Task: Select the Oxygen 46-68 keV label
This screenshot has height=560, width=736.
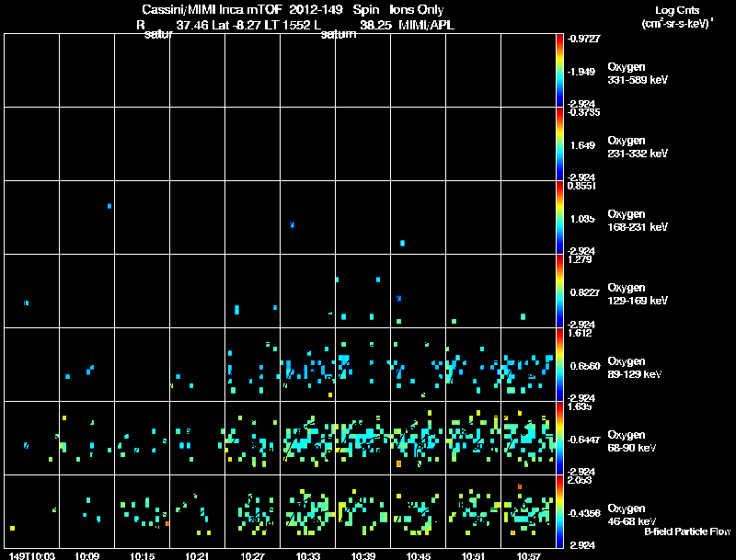Action: (x=632, y=515)
